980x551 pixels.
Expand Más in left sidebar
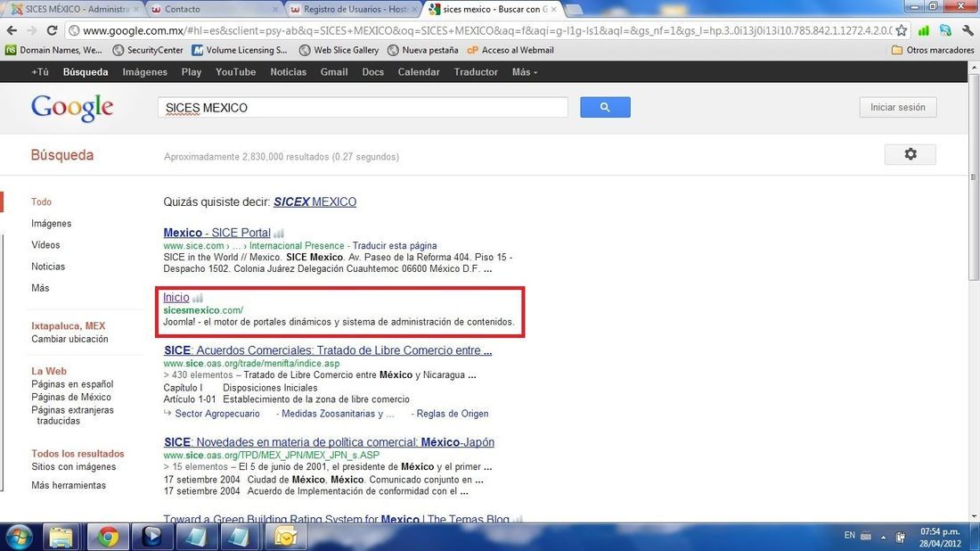click(x=40, y=288)
